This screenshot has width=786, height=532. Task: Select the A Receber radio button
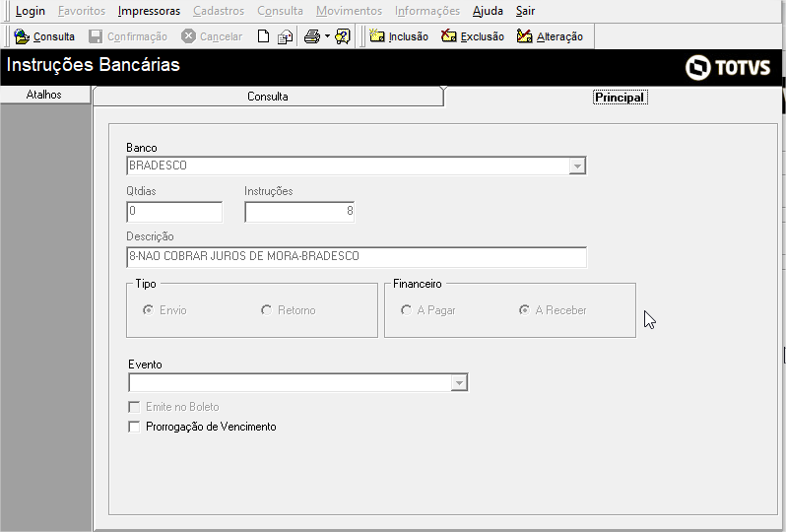click(524, 310)
